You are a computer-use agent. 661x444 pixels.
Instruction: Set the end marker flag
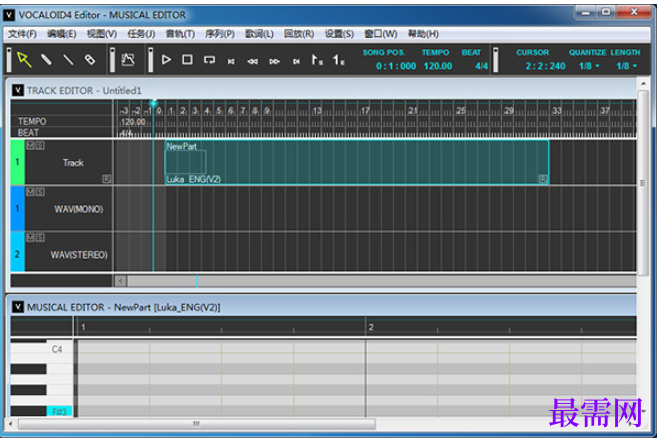click(x=339, y=60)
